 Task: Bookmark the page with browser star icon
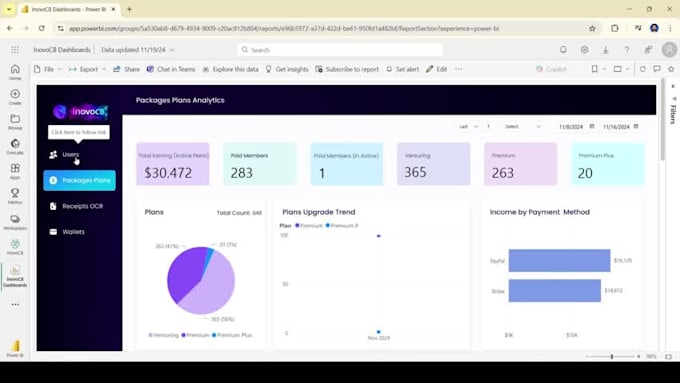click(592, 28)
